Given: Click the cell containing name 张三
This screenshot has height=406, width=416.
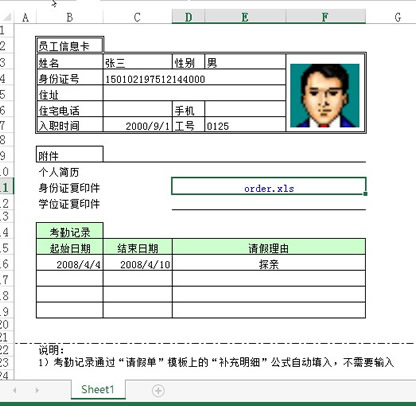Looking at the screenshot, I should pyautogui.click(x=138, y=62).
